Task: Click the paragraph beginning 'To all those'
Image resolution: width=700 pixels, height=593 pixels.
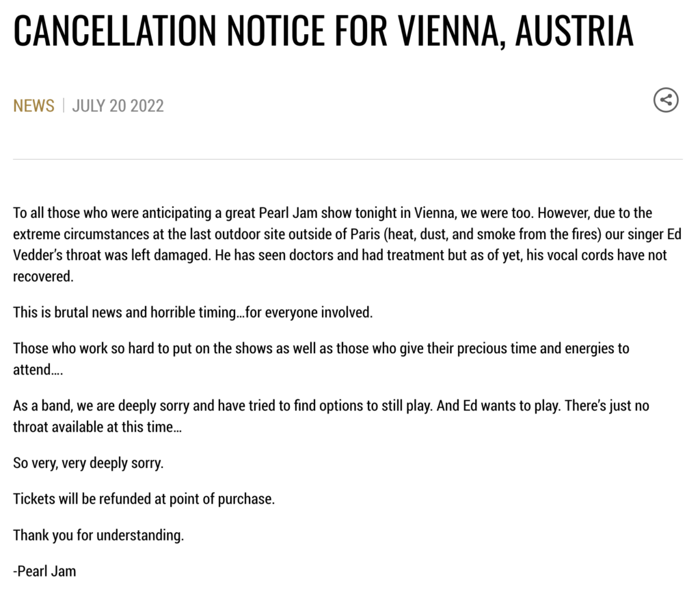Action: tap(347, 245)
